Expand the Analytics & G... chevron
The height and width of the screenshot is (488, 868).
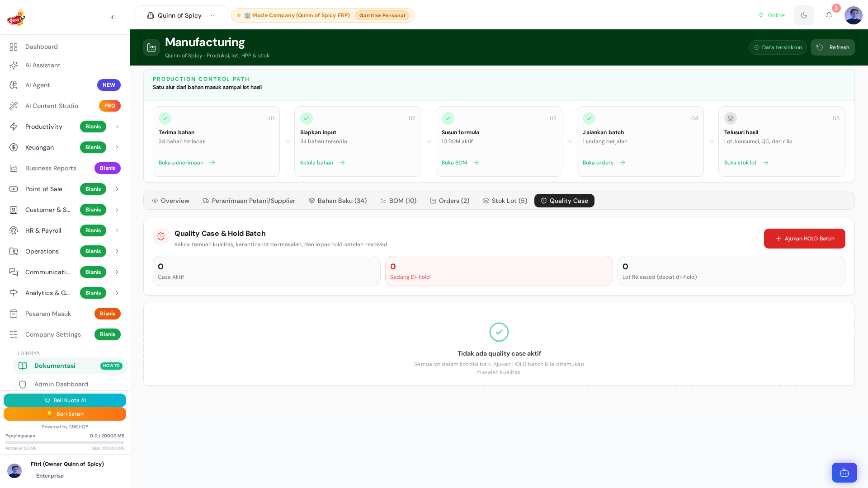117,293
